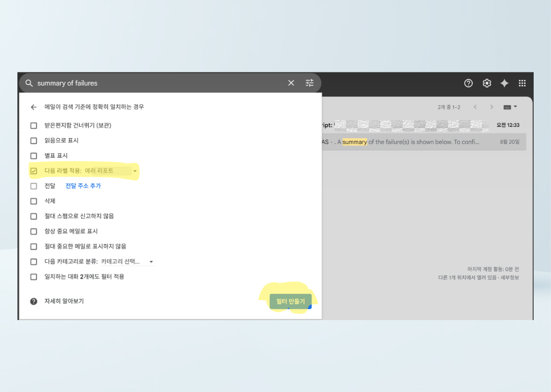Click the help icon next to 자세히 알아보기
This screenshot has height=392, width=551.
pyautogui.click(x=34, y=301)
